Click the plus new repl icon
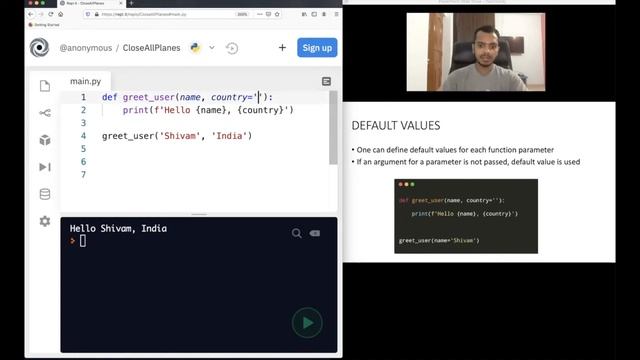Viewport: 640px width, 360px height. point(282,48)
